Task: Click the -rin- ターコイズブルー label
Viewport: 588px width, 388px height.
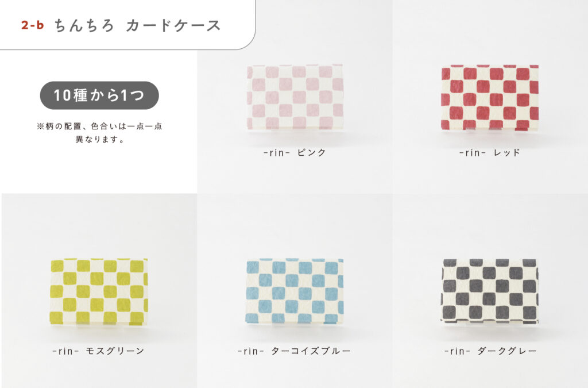Action: click(x=295, y=351)
